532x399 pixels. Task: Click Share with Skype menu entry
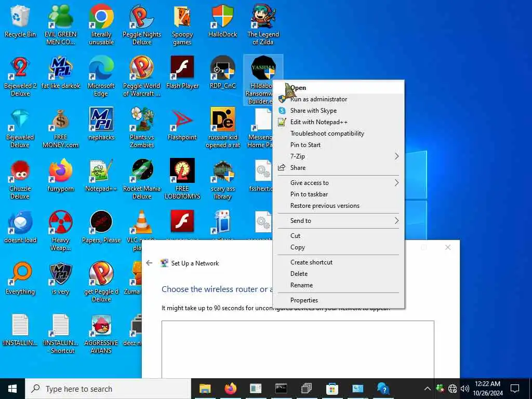click(338, 111)
